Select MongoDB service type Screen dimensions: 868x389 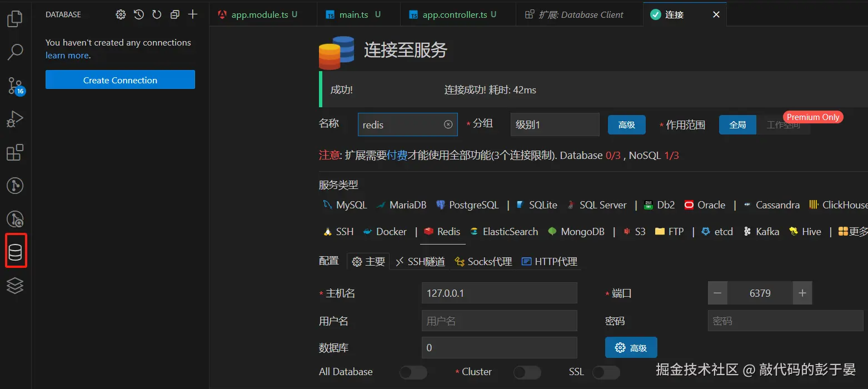(576, 232)
